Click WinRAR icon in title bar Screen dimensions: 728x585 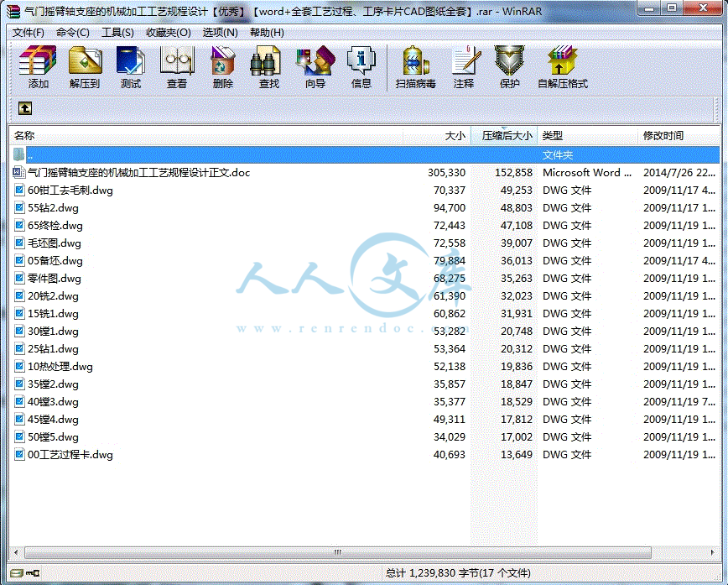(x=13, y=11)
